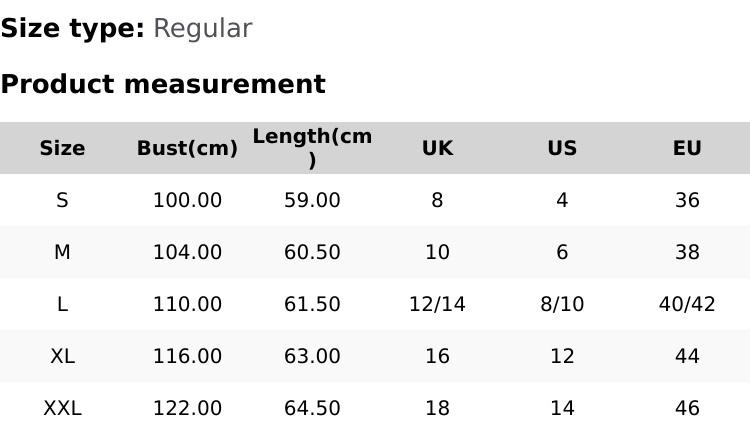Select the XXL size row label

coord(62,408)
